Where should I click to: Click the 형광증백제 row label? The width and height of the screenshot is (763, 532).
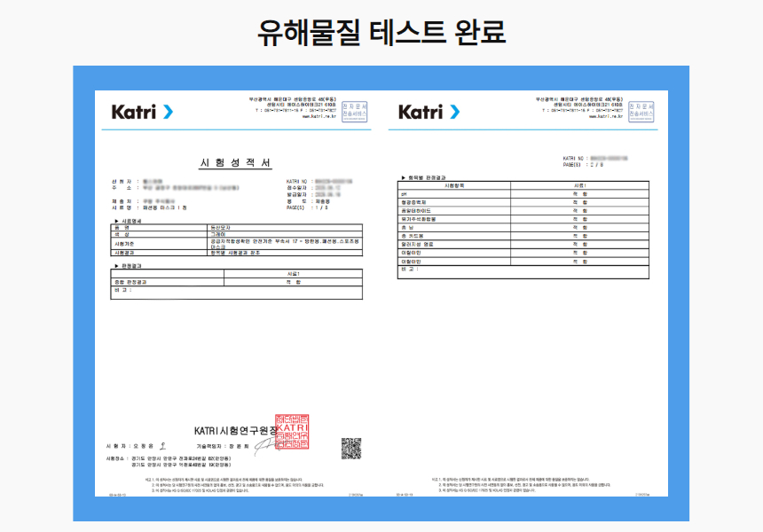[x=413, y=202]
